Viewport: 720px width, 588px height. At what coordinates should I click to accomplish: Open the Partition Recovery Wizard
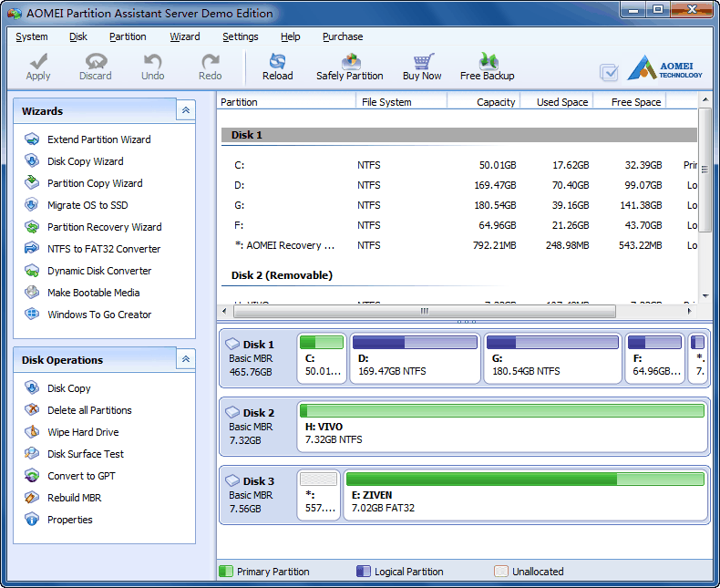[104, 227]
